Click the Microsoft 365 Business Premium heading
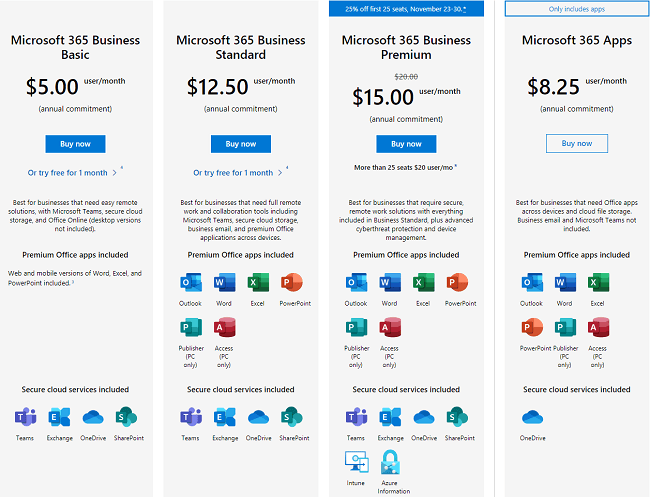Screen dimensions: 650x497 click(406, 48)
